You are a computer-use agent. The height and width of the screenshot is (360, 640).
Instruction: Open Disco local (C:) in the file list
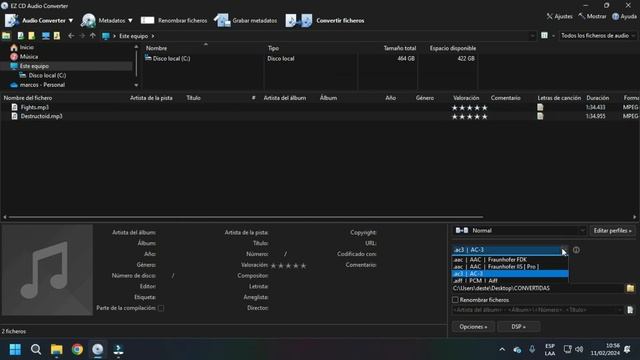pos(171,58)
